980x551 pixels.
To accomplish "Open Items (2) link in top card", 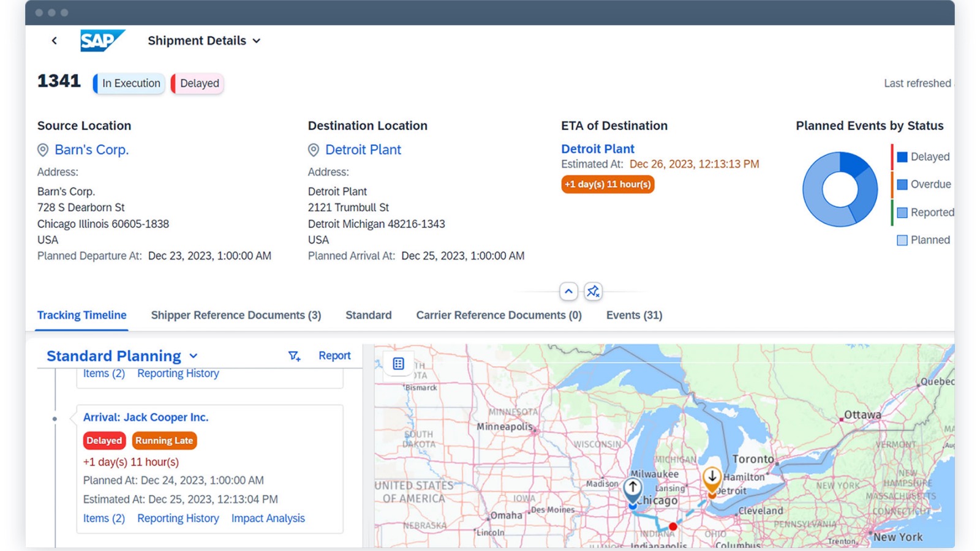I will pos(104,373).
